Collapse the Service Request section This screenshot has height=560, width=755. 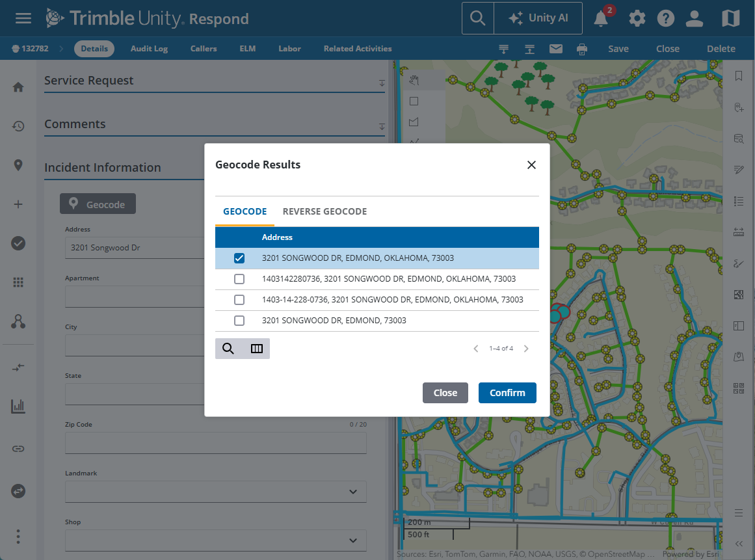(x=382, y=83)
